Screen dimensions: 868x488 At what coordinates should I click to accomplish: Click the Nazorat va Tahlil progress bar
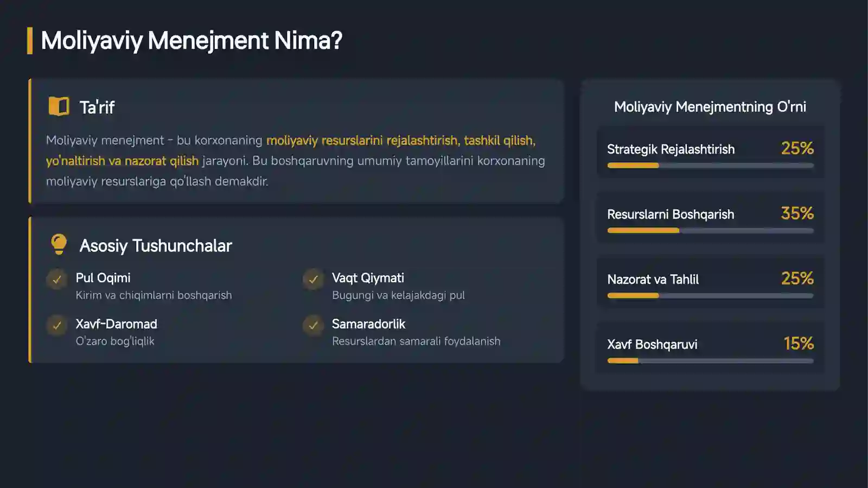(710, 296)
